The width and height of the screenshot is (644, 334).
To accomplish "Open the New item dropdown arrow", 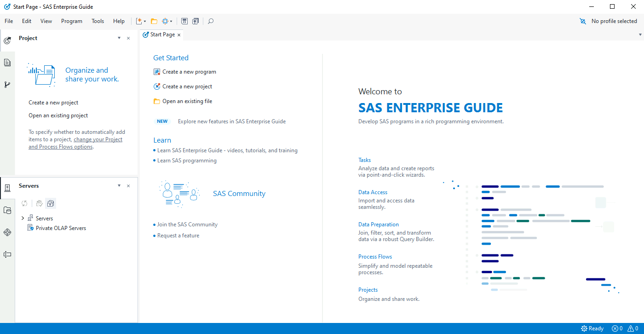I will 145,21.
